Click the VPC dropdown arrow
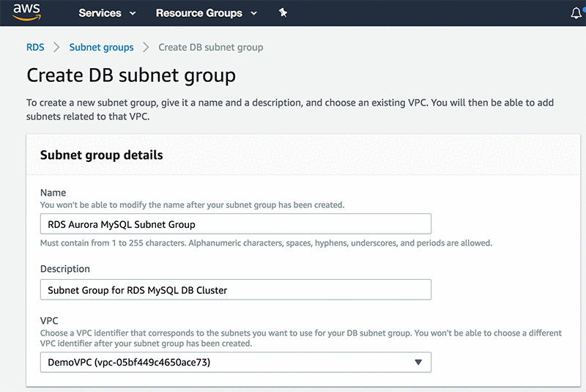Image resolution: width=586 pixels, height=392 pixels. 418,362
